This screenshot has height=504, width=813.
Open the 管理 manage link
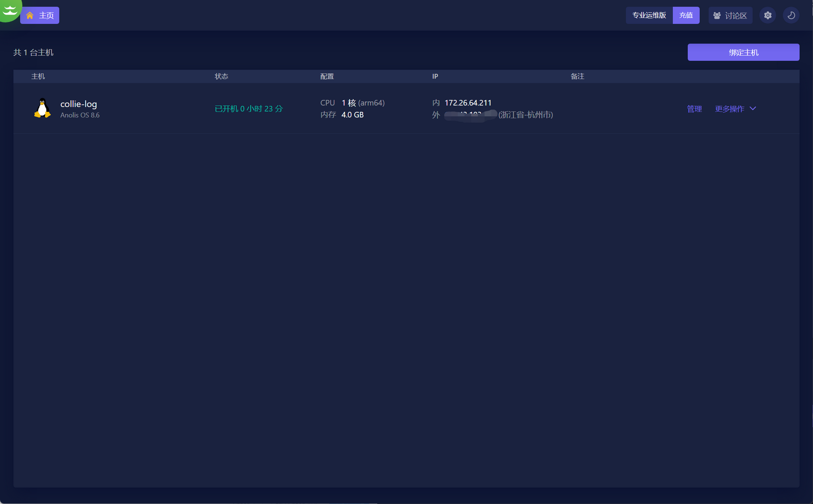tap(694, 109)
